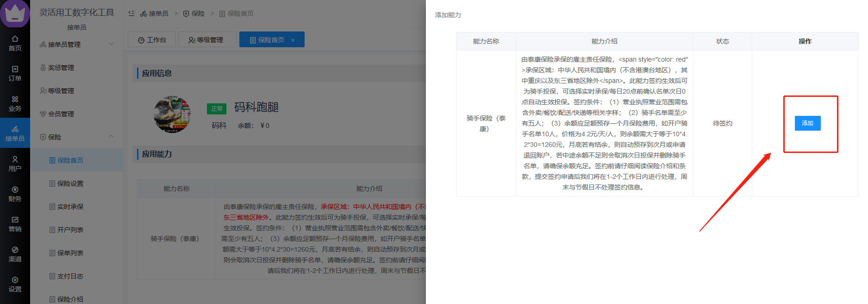This screenshot has height=304, width=868.
Task: Open 首页 home icon in dark sidebar
Action: tap(15, 43)
